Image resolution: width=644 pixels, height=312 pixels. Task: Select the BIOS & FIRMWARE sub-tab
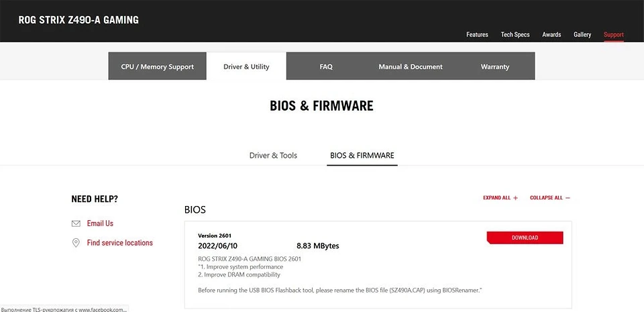pos(362,156)
